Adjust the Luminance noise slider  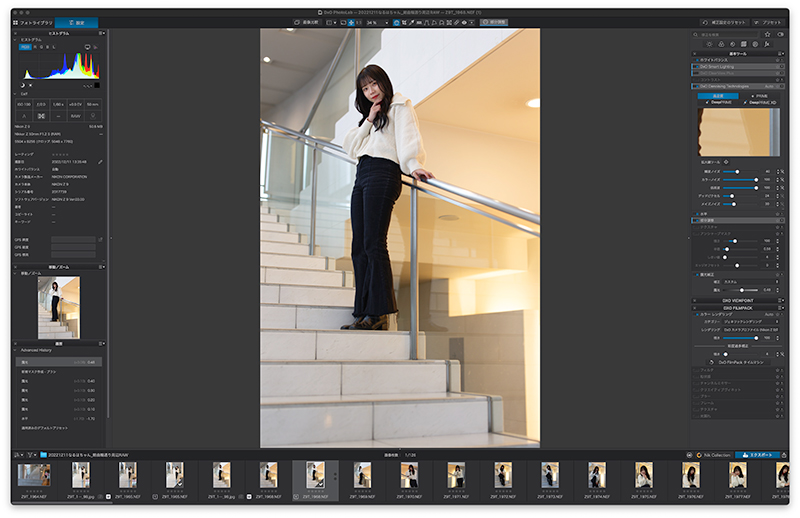point(738,171)
